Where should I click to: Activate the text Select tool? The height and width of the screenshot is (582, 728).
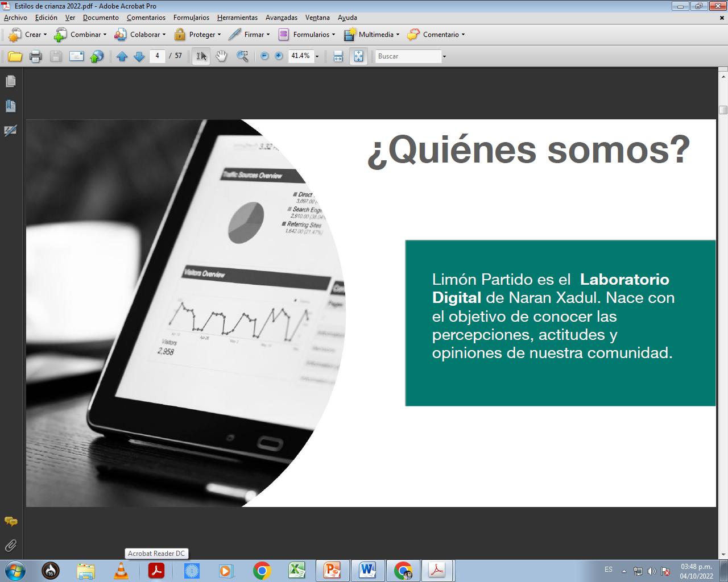[201, 56]
